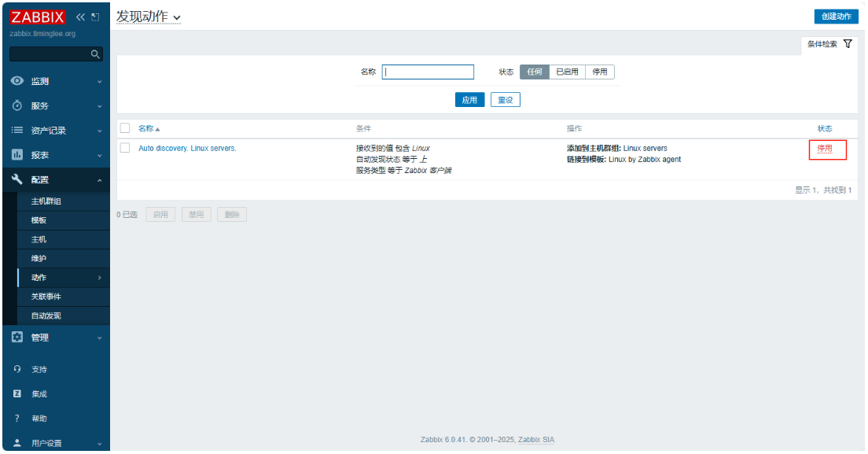
Task: Click the text 链接到模板: Linux by Zabbix agent
Action: [624, 160]
